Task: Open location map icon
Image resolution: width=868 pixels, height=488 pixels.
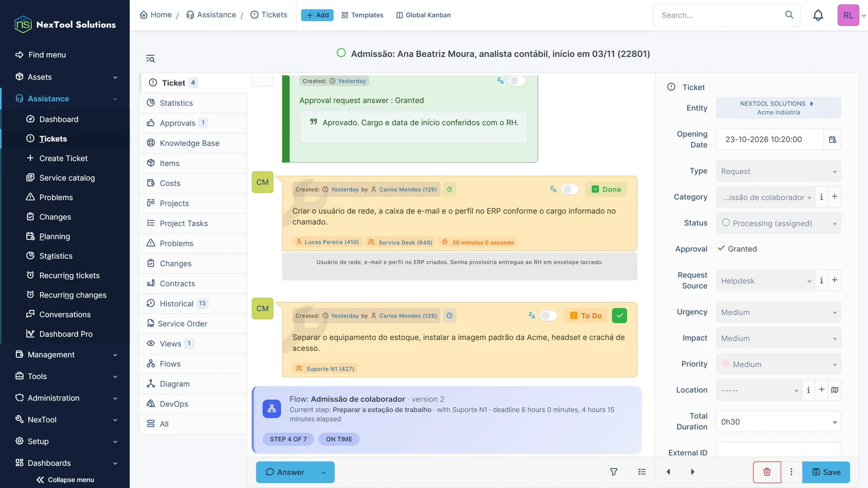Action: click(835, 390)
